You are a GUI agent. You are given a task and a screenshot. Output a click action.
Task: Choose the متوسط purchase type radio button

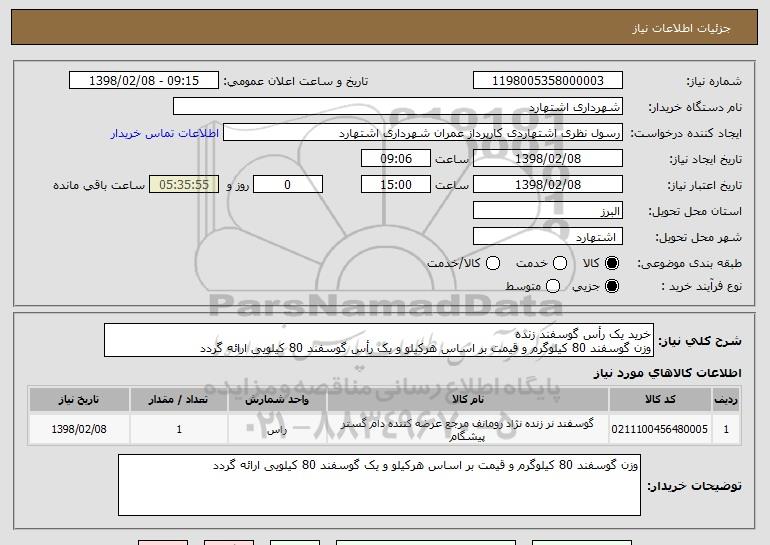(x=553, y=286)
